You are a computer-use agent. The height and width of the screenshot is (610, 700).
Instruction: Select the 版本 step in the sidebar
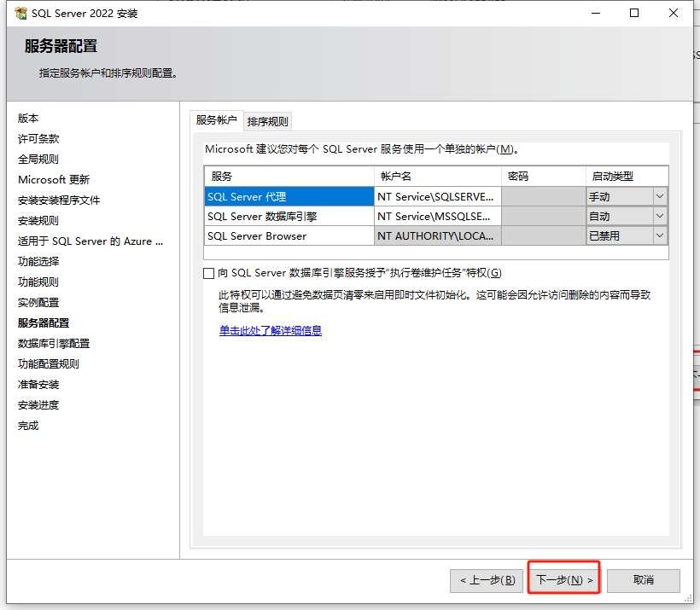(28, 119)
